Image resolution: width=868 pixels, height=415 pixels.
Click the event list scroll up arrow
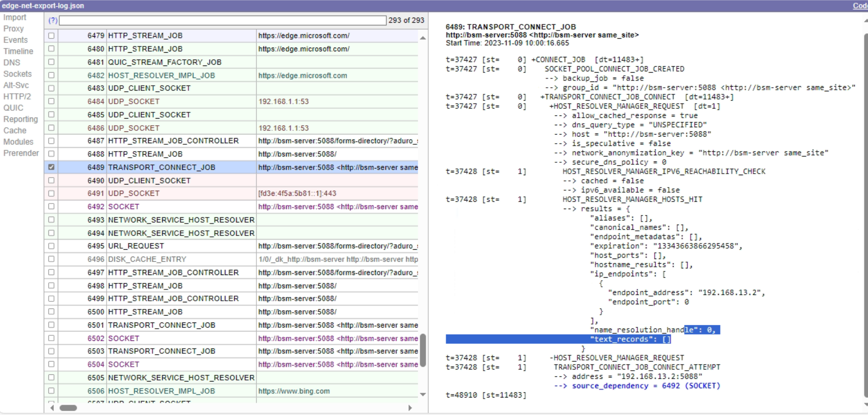pos(423,38)
